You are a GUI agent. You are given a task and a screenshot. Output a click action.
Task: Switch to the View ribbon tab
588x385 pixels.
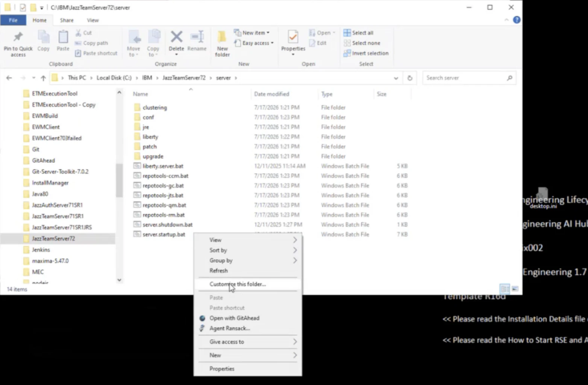pos(92,20)
